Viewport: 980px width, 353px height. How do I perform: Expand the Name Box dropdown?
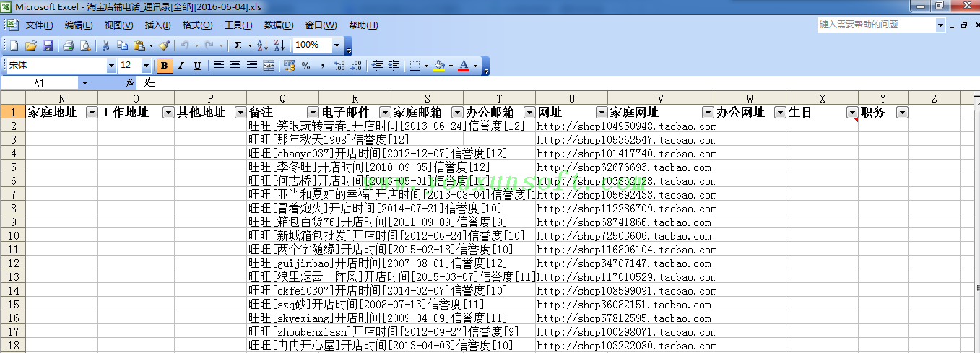[84, 83]
